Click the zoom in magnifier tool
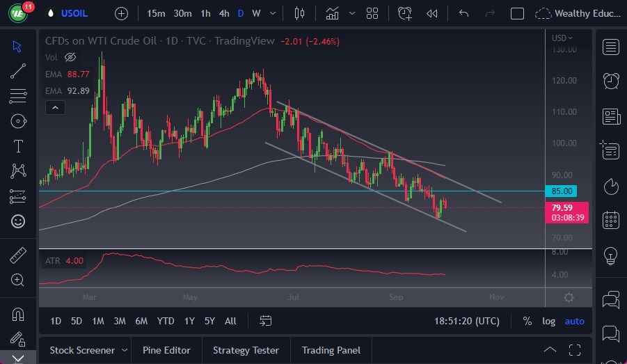 pos(18,280)
